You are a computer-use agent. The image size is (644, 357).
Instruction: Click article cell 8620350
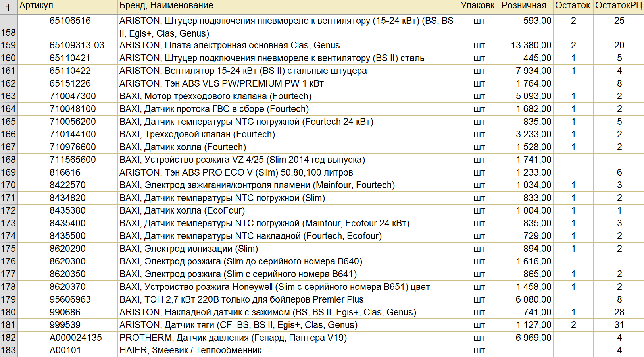(x=67, y=274)
